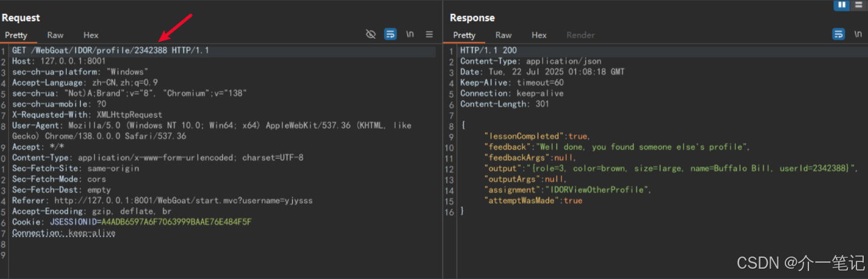Switch to Hex tab in Response panel

[539, 35]
